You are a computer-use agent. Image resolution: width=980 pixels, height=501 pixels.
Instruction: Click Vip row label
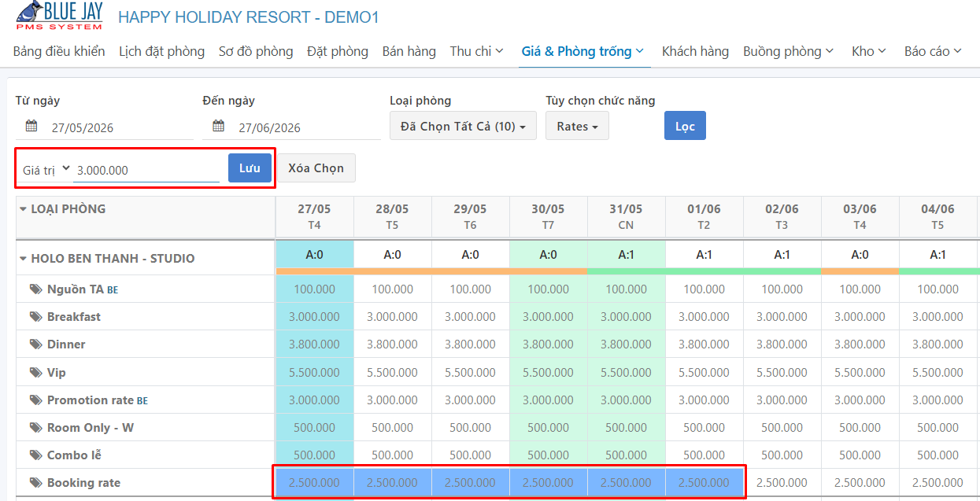coord(57,372)
